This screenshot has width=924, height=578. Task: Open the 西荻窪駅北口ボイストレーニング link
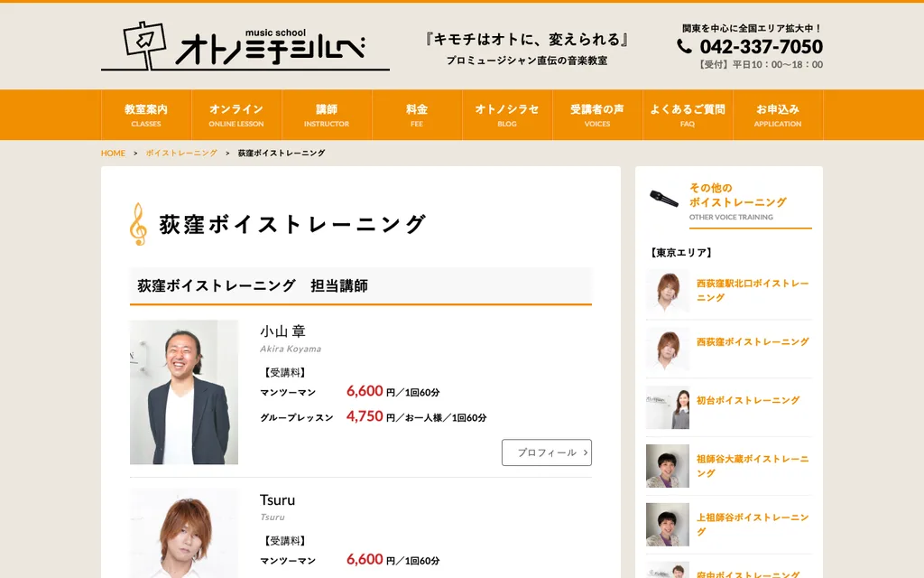pos(753,290)
